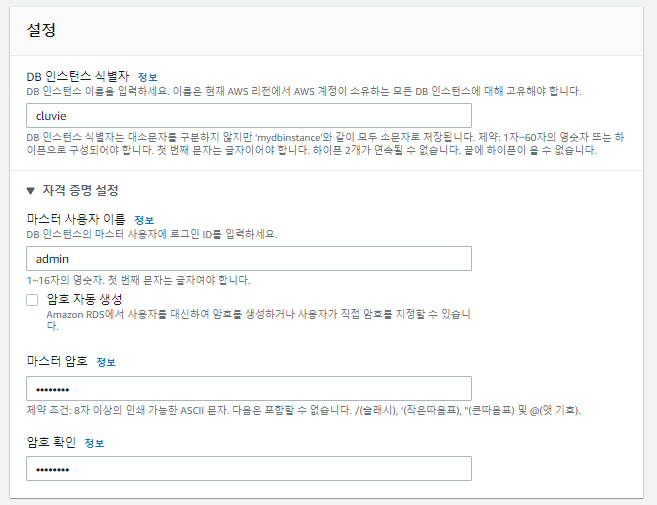Click the 암호 자동 생성 label text

(84, 299)
